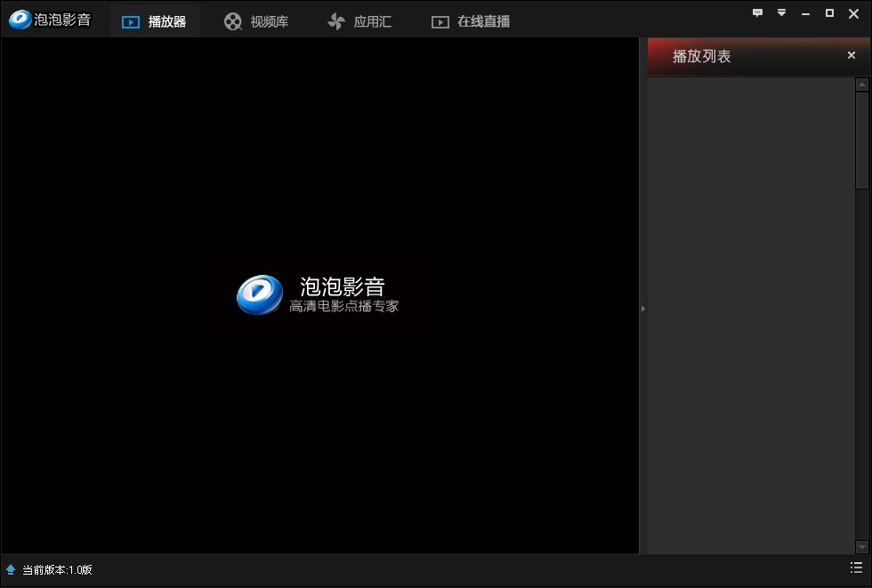
Task: Collapse the playlist panel with side arrow
Action: click(x=642, y=309)
